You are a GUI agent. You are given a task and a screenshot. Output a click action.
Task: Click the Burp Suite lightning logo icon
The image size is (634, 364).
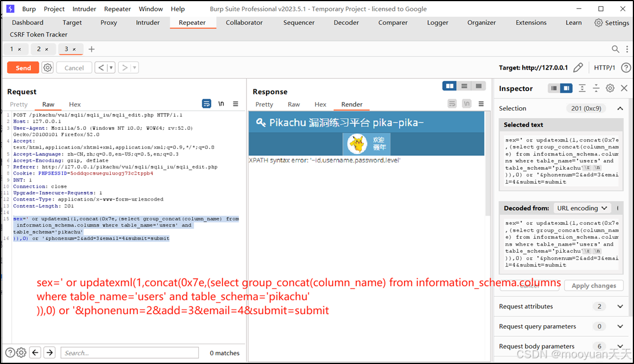click(10, 9)
